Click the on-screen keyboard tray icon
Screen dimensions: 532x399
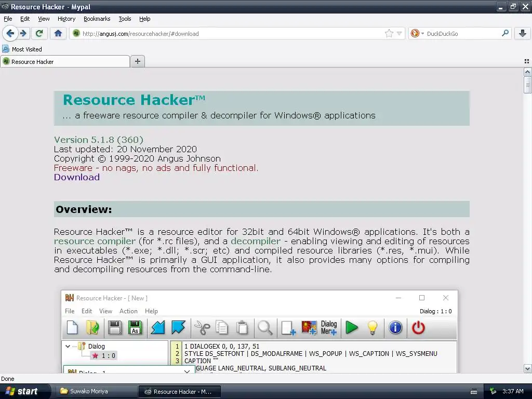pyautogui.click(x=474, y=392)
